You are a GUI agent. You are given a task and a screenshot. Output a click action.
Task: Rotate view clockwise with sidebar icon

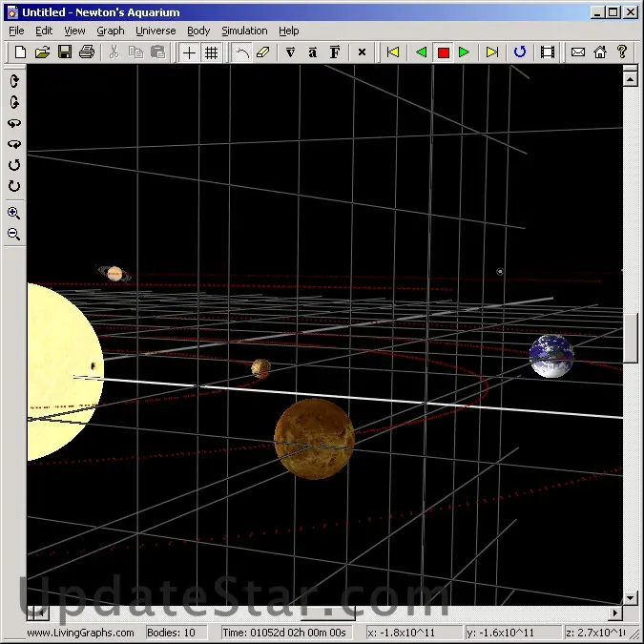coord(14,186)
